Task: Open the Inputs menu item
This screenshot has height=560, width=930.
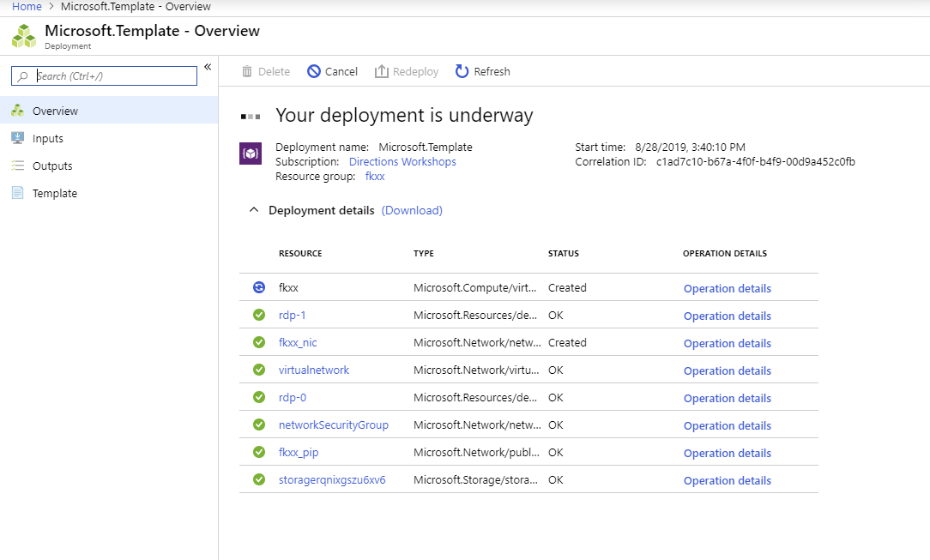Action: coord(109,138)
